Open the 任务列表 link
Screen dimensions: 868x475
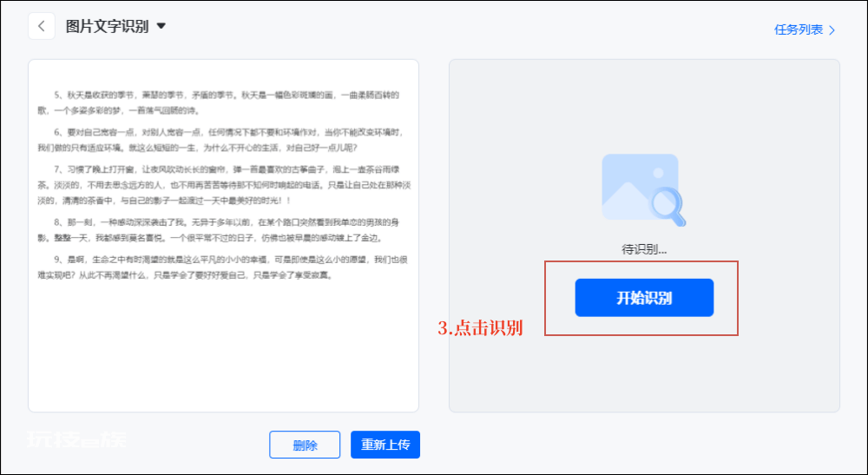click(799, 30)
